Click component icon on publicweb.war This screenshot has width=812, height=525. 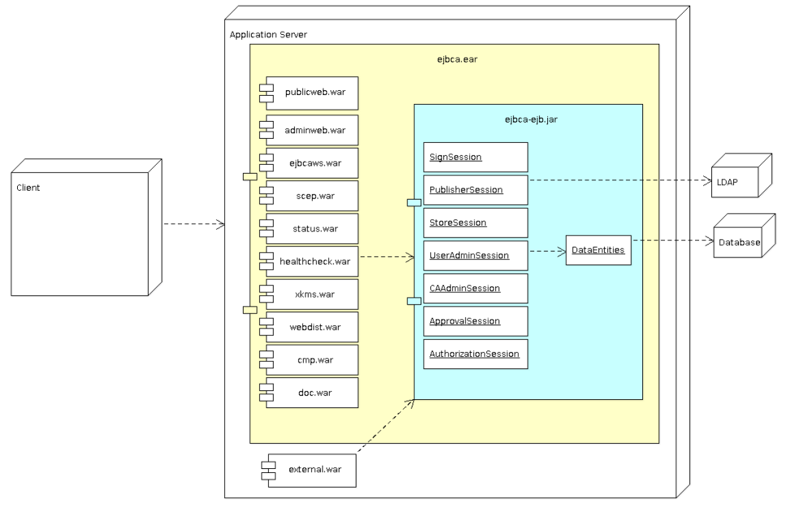266,93
